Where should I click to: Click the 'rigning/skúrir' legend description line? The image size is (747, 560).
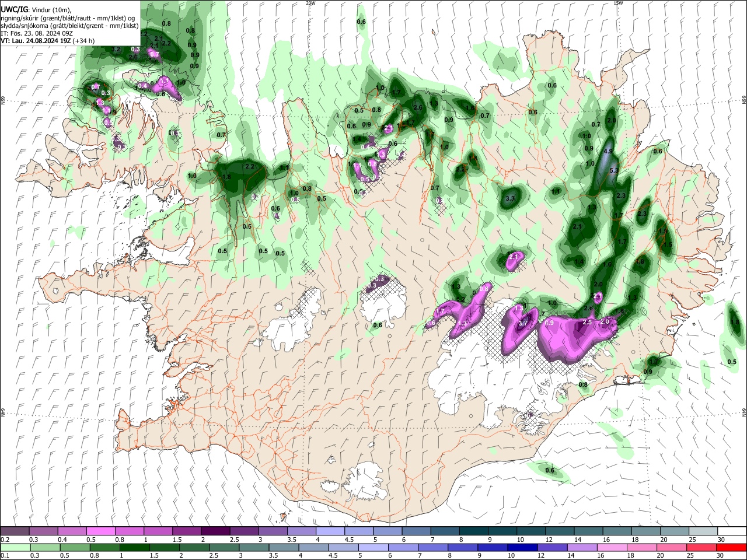(x=68, y=18)
